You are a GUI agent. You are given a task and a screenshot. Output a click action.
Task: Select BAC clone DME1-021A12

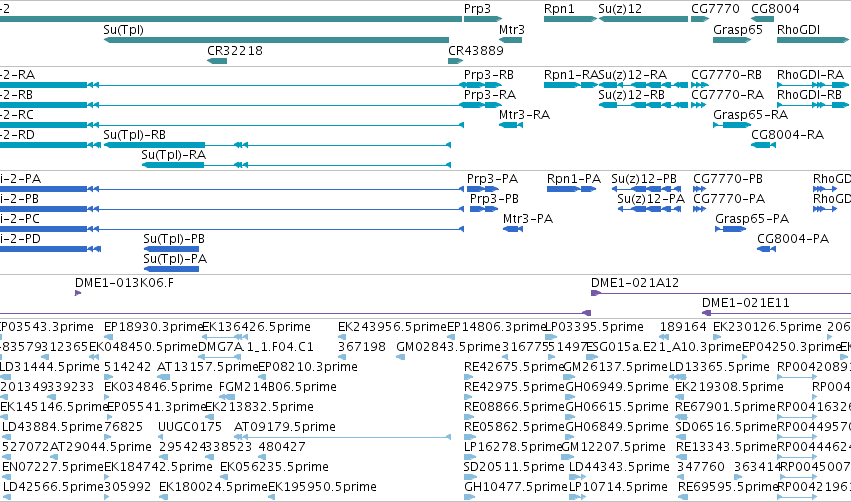pyautogui.click(x=635, y=283)
